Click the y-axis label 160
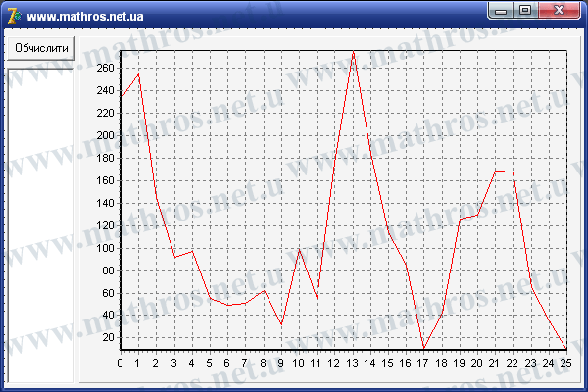This screenshot has width=588, height=392. coord(105,180)
